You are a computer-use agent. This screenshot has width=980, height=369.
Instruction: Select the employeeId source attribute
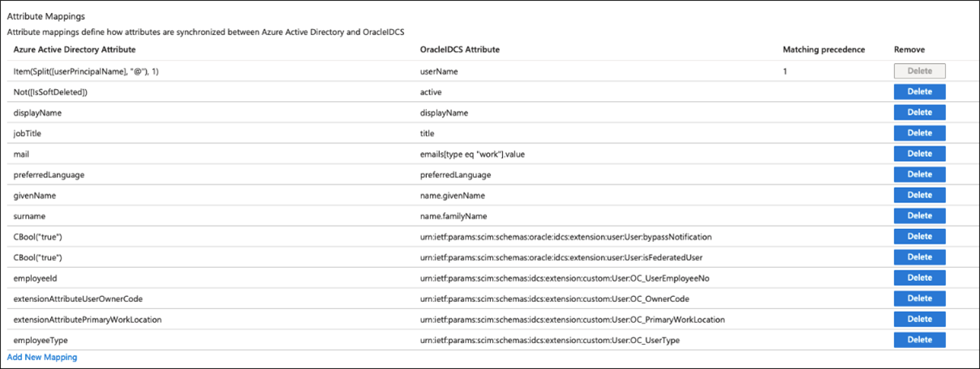tap(36, 278)
